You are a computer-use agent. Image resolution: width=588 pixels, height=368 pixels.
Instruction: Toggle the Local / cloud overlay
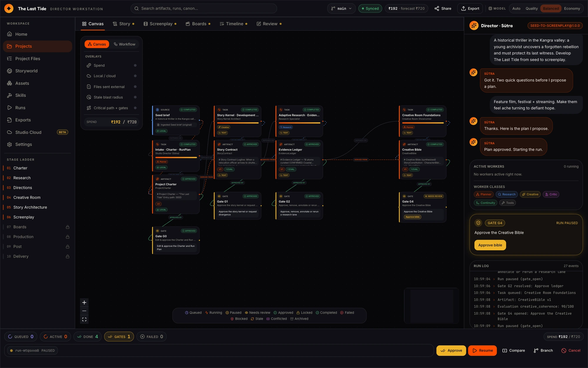[x=111, y=76]
